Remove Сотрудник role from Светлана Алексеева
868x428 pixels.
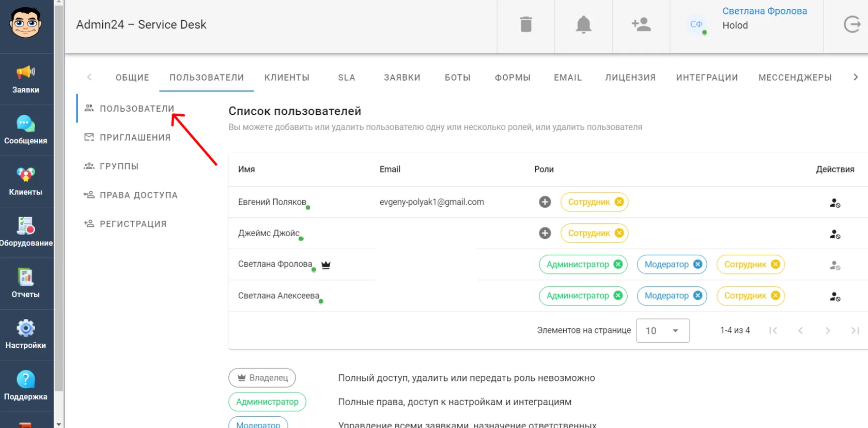coord(775,295)
